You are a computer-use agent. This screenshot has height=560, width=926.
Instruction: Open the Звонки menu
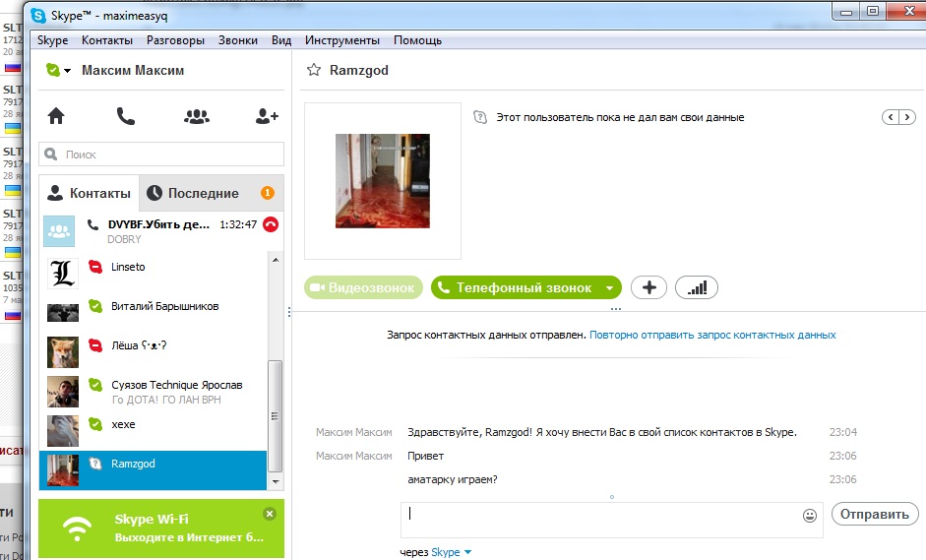coord(238,40)
